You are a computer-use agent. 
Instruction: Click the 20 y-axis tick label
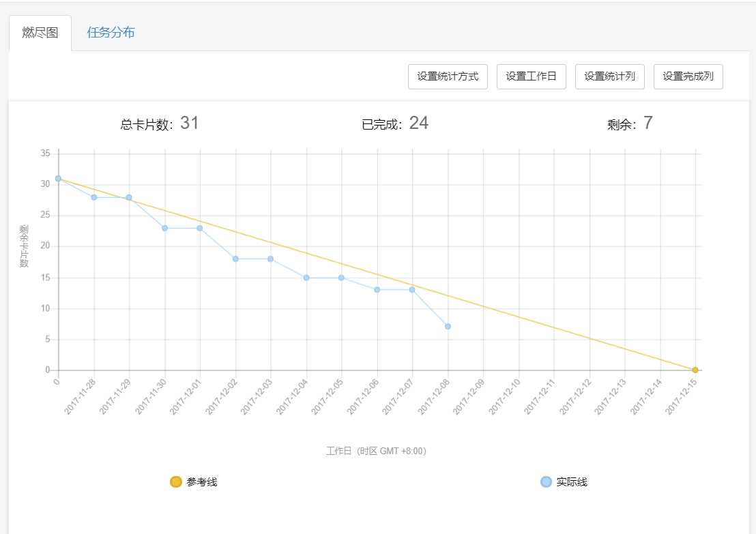pos(45,246)
